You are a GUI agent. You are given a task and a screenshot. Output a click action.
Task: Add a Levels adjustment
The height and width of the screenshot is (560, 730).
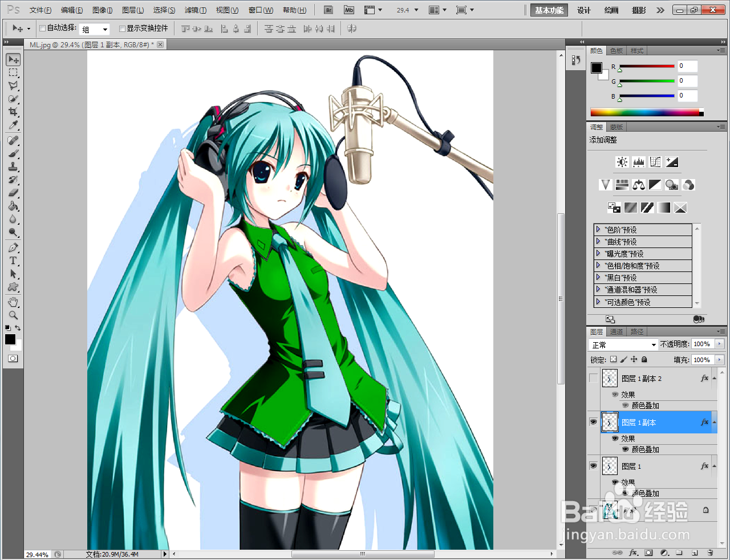point(639,162)
